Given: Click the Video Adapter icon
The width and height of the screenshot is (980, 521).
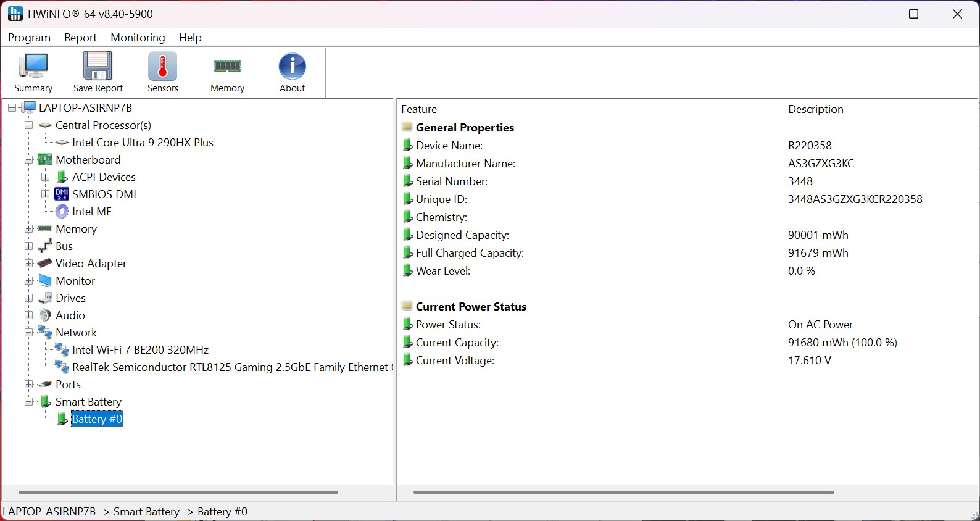Looking at the screenshot, I should pyautogui.click(x=45, y=264).
